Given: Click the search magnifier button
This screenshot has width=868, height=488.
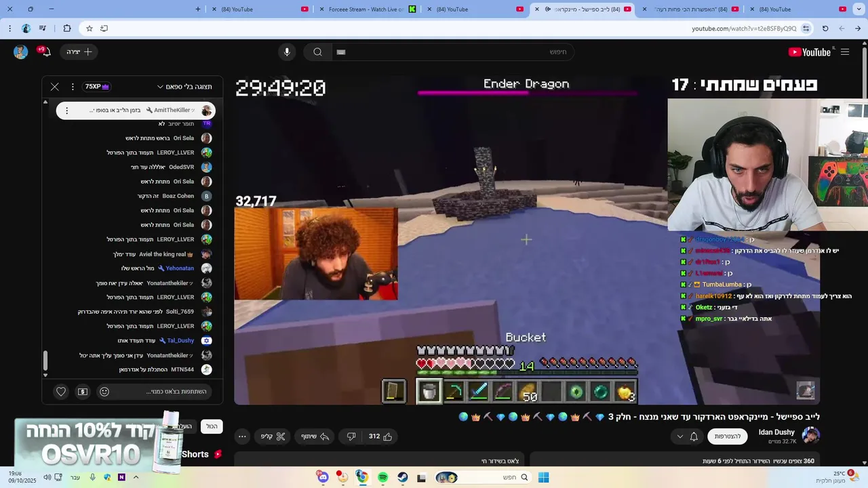Looking at the screenshot, I should 317,52.
